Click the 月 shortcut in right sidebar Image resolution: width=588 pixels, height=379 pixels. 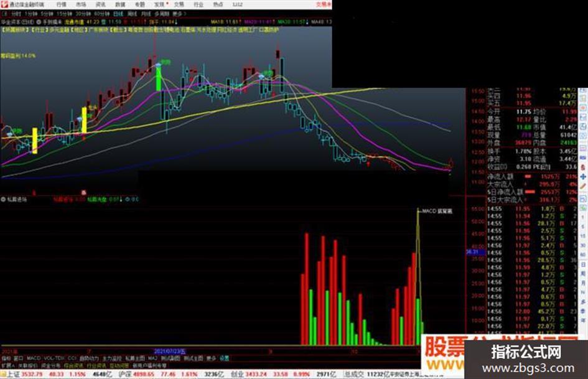tap(583, 283)
